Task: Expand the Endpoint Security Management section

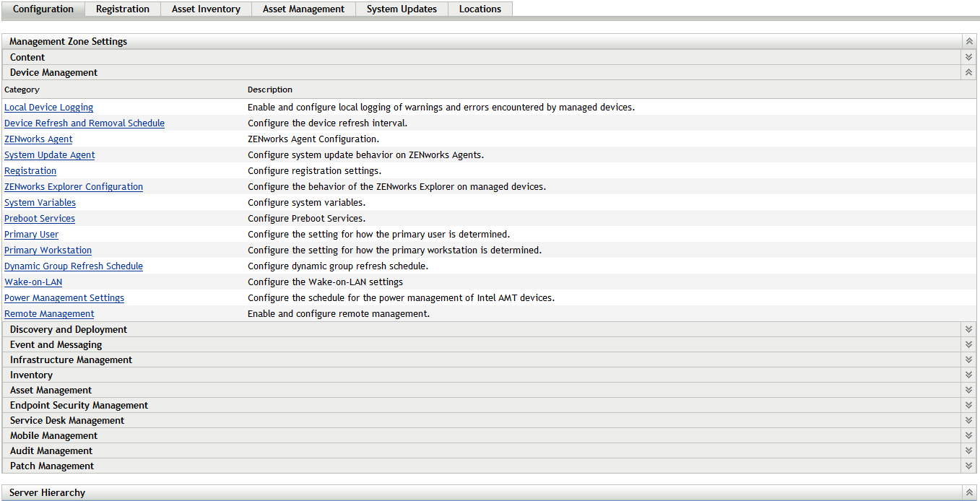Action: 968,405
